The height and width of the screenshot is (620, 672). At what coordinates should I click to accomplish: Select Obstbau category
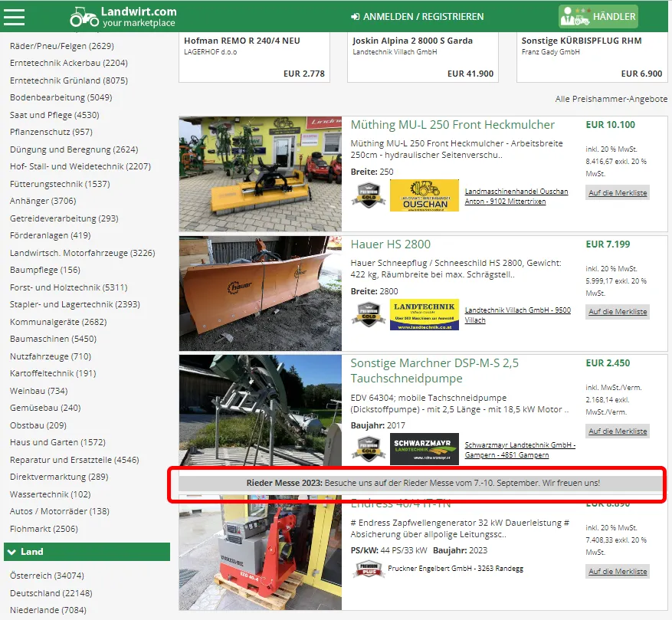38,426
